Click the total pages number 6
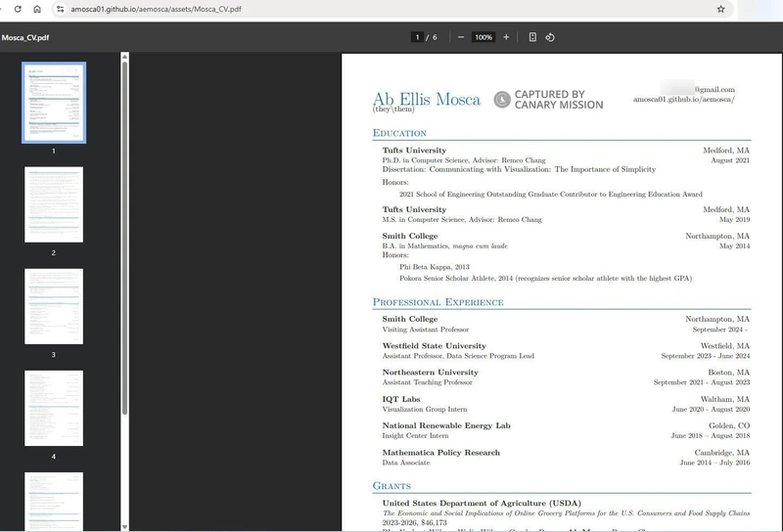 click(435, 37)
